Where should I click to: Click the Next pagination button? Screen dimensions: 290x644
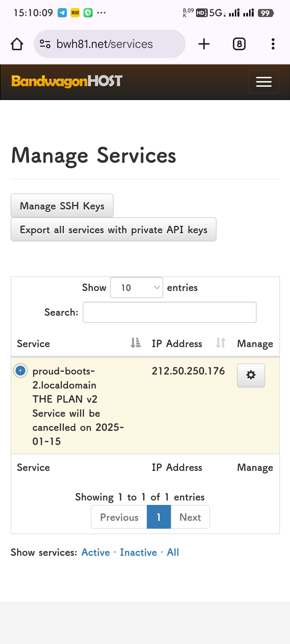coord(190,517)
